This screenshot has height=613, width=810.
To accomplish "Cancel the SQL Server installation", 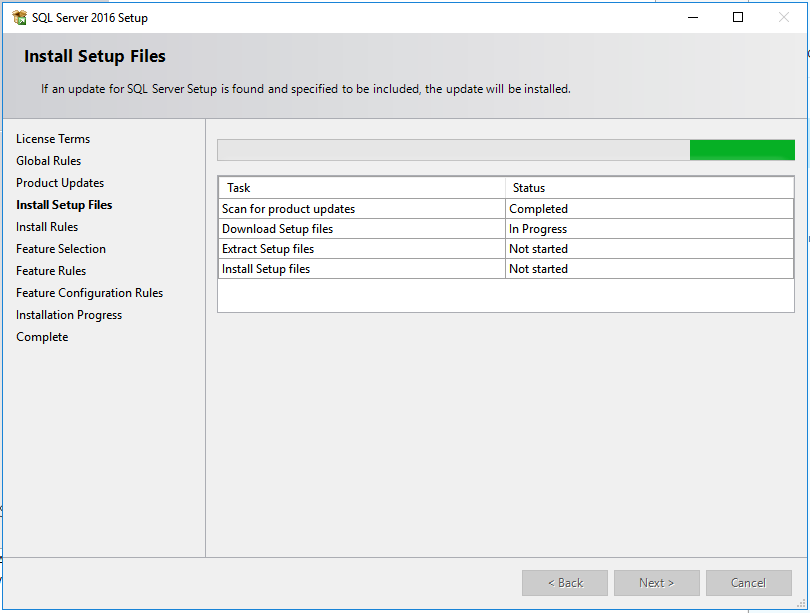I will (x=749, y=582).
